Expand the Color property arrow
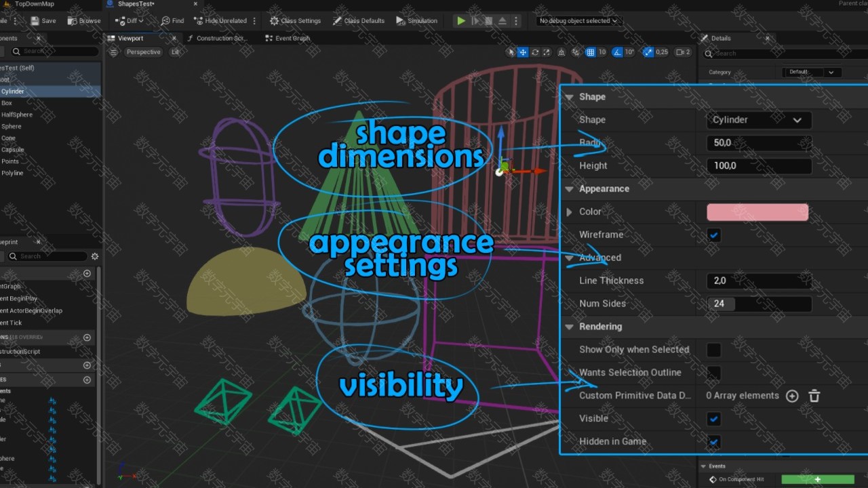 coord(570,212)
